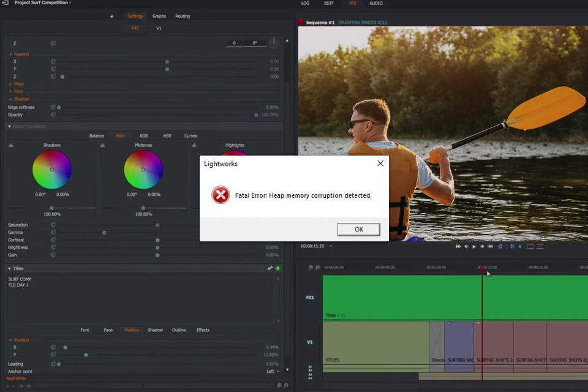Toggle keyframing for Gamma
The width and height of the screenshot is (588, 392).
click(x=53, y=232)
